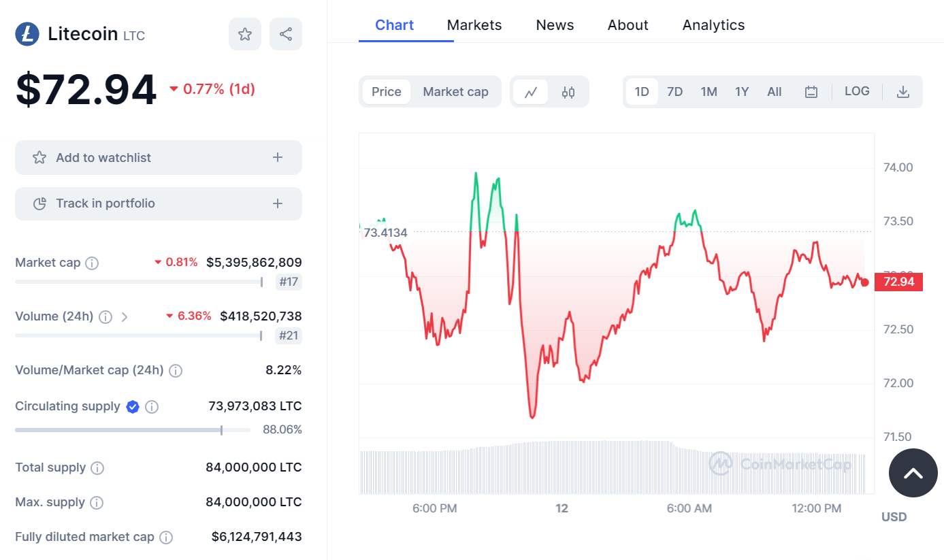Set chart range to 1M

click(709, 92)
